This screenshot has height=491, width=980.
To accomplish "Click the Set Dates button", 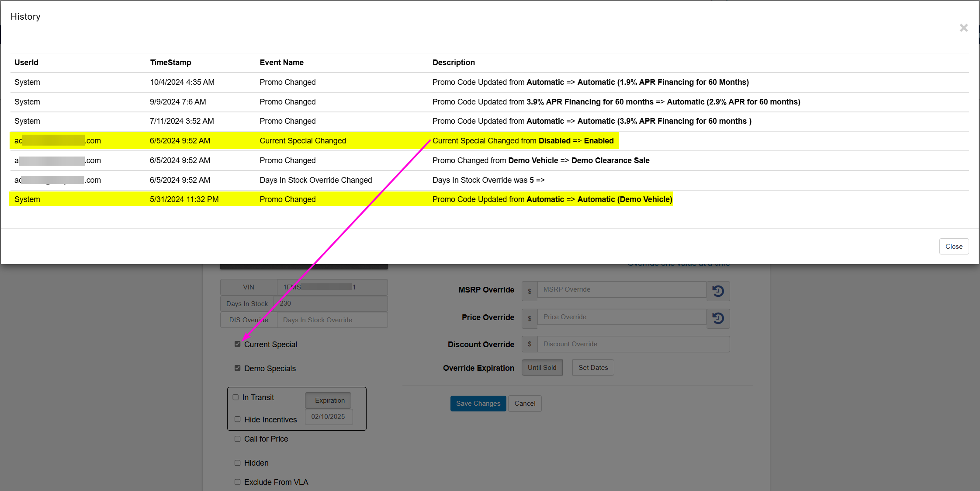I will (593, 368).
